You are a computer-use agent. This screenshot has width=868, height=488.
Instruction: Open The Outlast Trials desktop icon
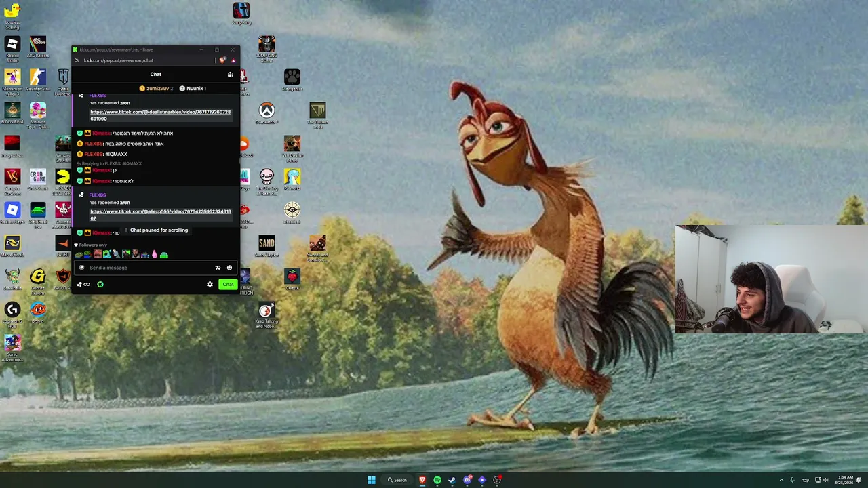tap(317, 115)
